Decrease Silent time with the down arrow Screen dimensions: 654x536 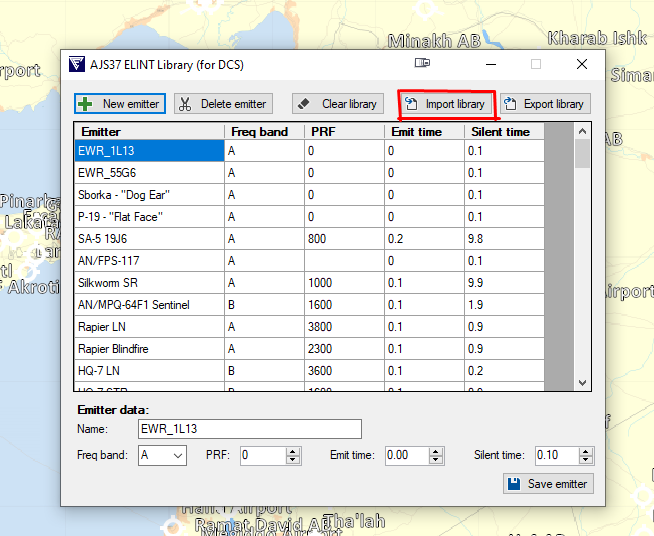586,459
